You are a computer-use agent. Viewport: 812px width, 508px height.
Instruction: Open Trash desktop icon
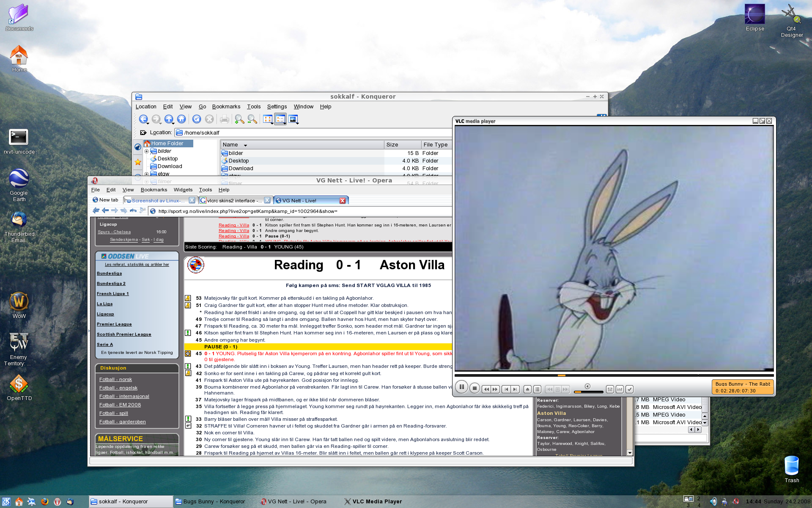point(792,469)
